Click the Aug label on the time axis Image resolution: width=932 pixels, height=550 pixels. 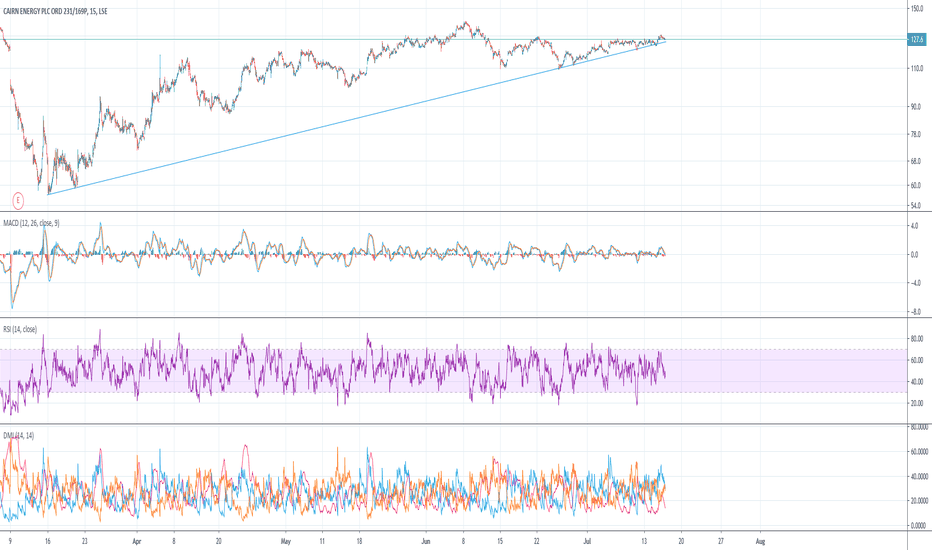coord(760,542)
